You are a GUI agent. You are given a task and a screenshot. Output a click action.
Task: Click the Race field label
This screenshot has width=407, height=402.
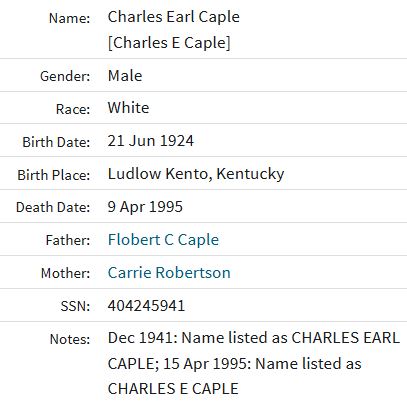[73, 109]
